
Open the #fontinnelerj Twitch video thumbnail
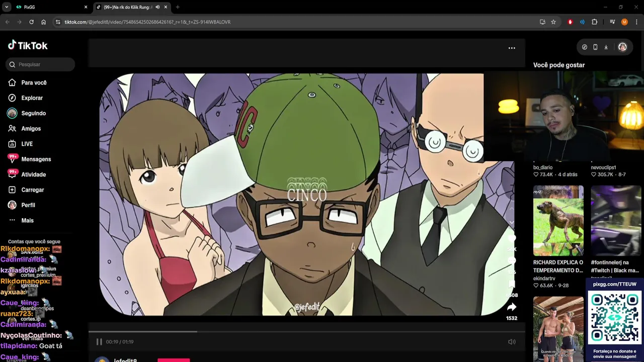pos(616,221)
